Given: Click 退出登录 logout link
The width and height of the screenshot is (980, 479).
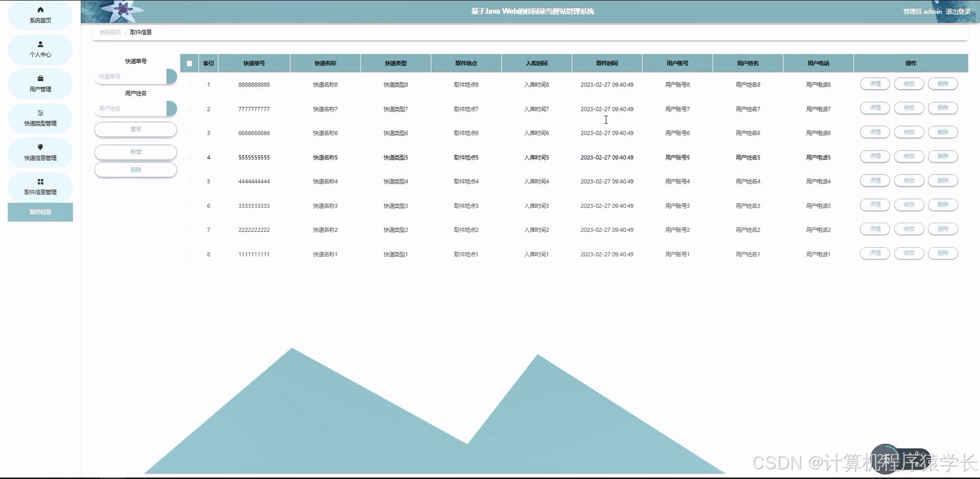Looking at the screenshot, I should pos(958,11).
